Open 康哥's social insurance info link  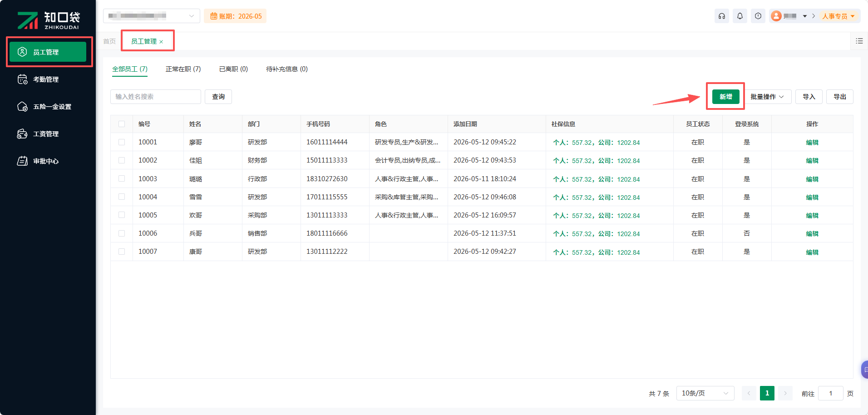[x=597, y=252]
